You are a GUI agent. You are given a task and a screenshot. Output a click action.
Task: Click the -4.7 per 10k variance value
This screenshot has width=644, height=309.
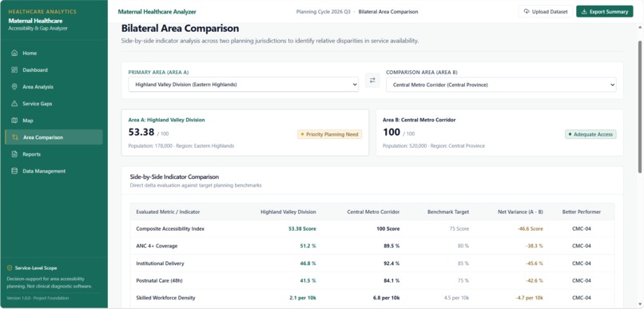[530, 298]
